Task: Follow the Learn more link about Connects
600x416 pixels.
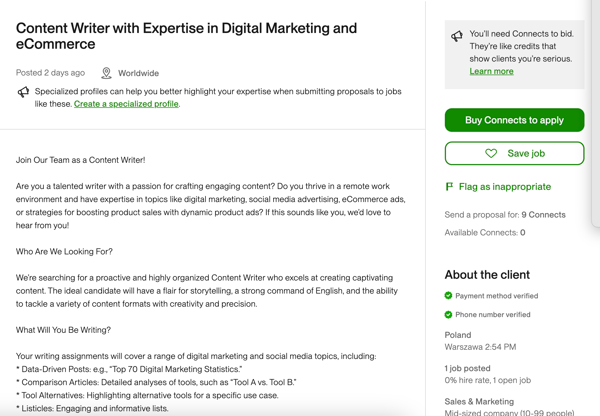Action: click(x=491, y=72)
